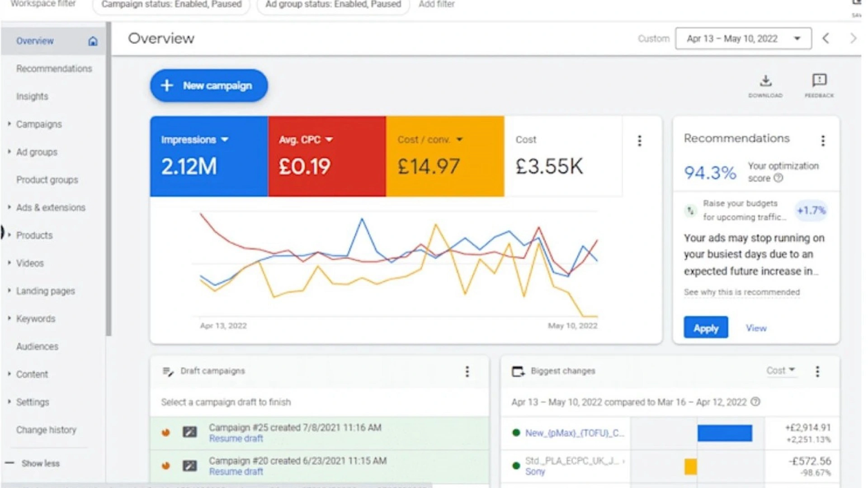Open scorecard three-dot options menu
The height and width of the screenshot is (488, 868).
coord(639,141)
